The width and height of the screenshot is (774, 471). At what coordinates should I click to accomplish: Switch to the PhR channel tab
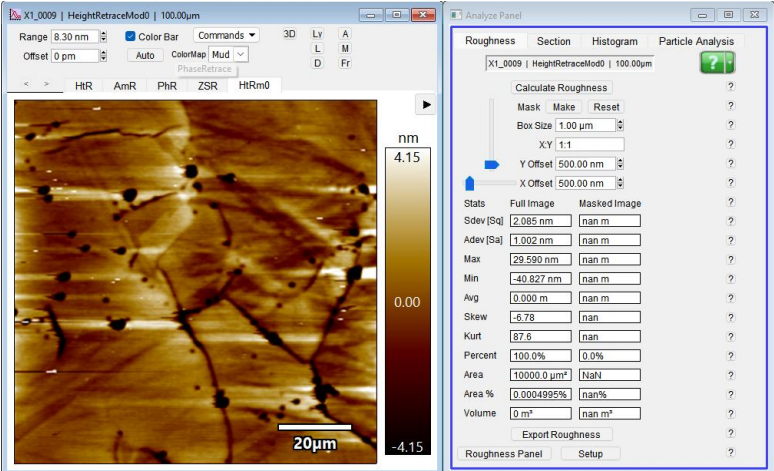point(166,86)
